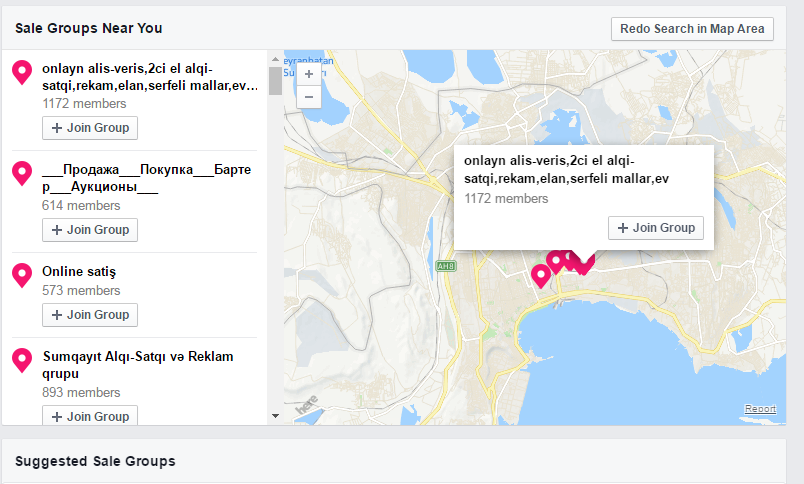Zoom out of the map with minus
Screen dimensions: 804x484
click(308, 97)
